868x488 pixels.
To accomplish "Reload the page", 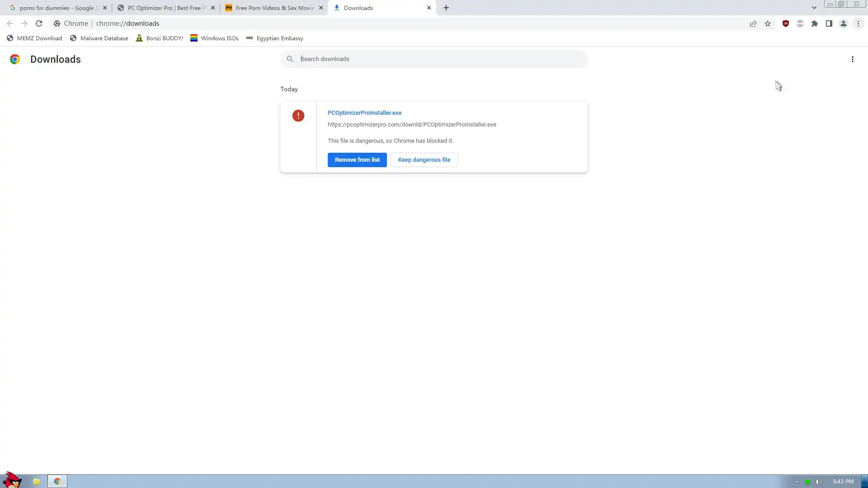I will coord(39,23).
